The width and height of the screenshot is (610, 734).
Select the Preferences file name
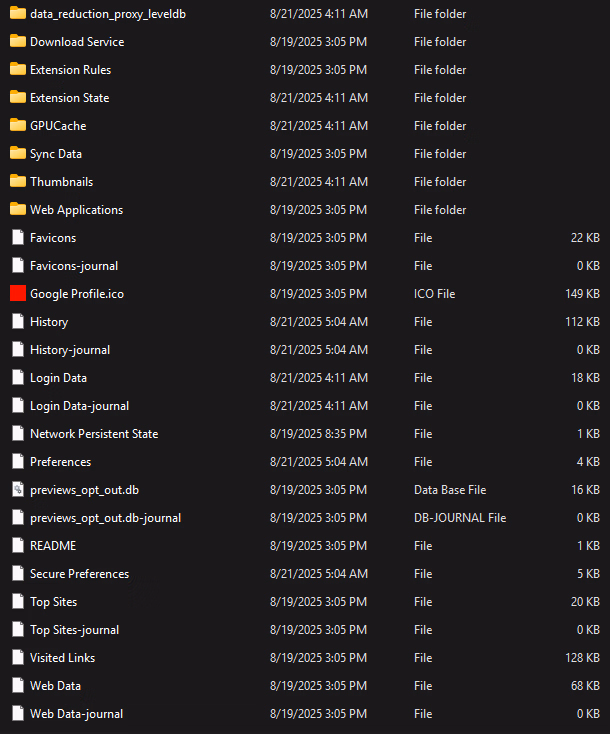tap(60, 462)
